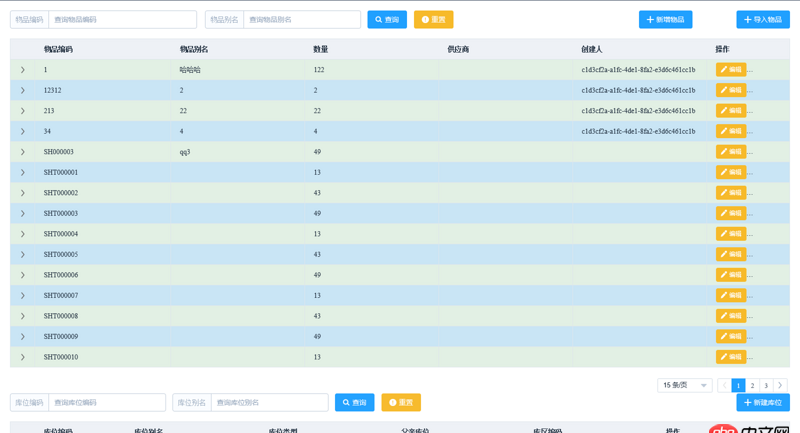Image resolution: width=800 pixels, height=433 pixels.
Task: Edit the item with code 1
Action: click(731, 69)
